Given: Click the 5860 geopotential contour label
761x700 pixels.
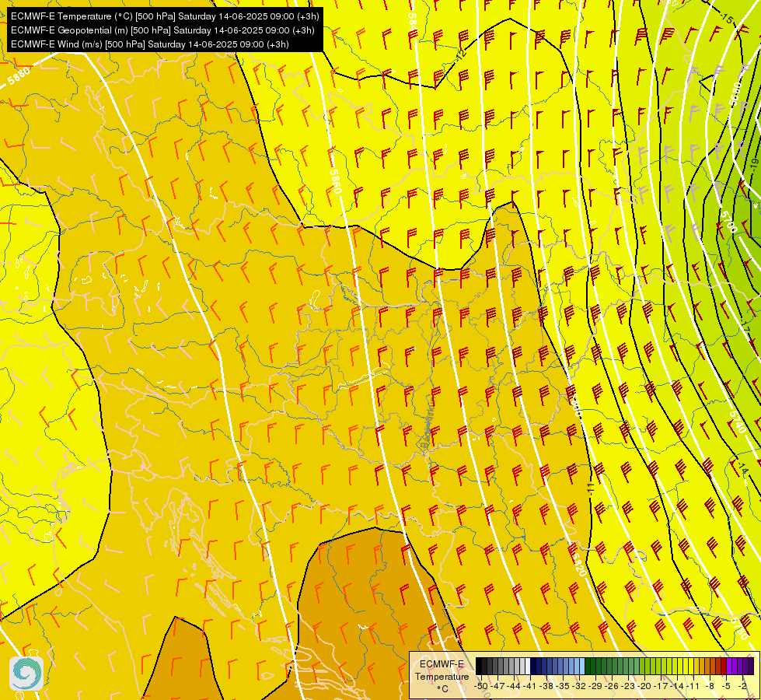Looking at the screenshot, I should click(x=335, y=181).
